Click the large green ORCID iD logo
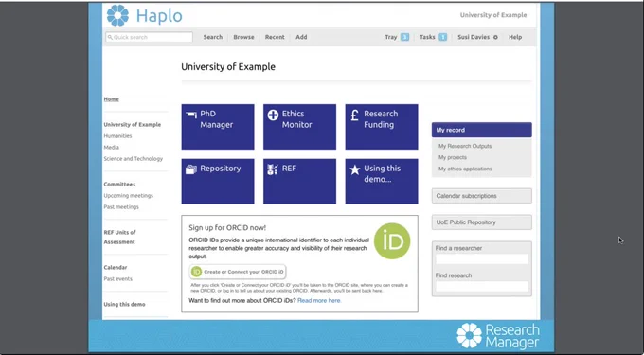Screen dimensions: 644x355 [x=392, y=241]
